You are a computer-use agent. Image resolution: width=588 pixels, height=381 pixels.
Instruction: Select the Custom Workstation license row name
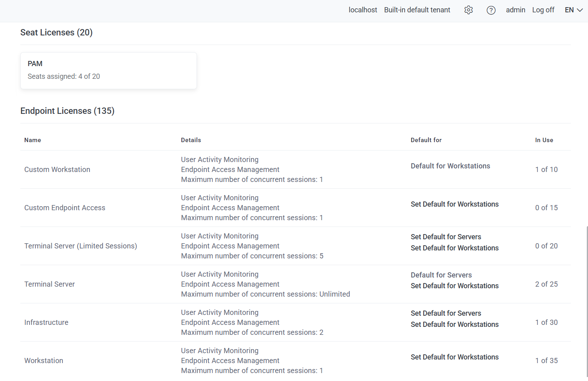57,170
